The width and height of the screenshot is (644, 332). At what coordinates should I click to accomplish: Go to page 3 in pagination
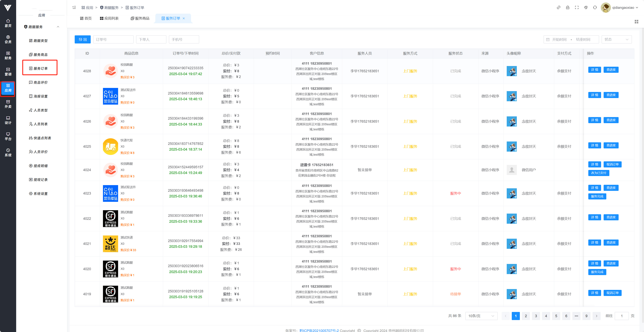tap(536, 316)
